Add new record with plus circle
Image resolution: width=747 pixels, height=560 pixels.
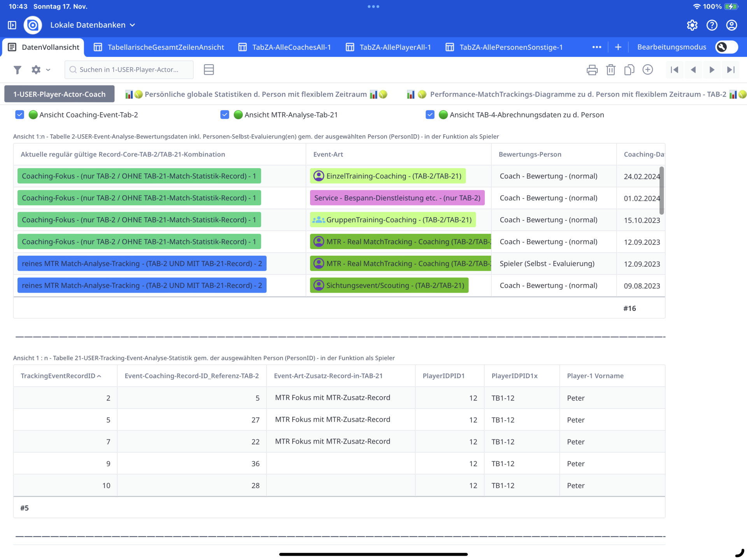click(648, 70)
